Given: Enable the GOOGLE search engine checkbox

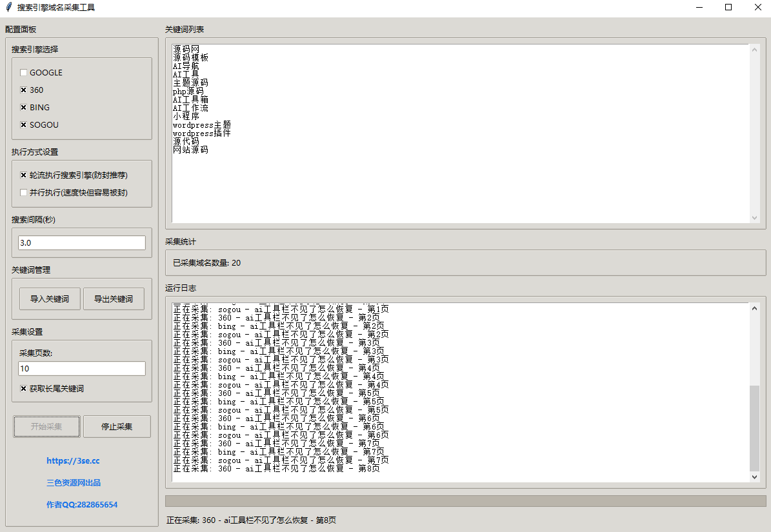Looking at the screenshot, I should click(24, 73).
